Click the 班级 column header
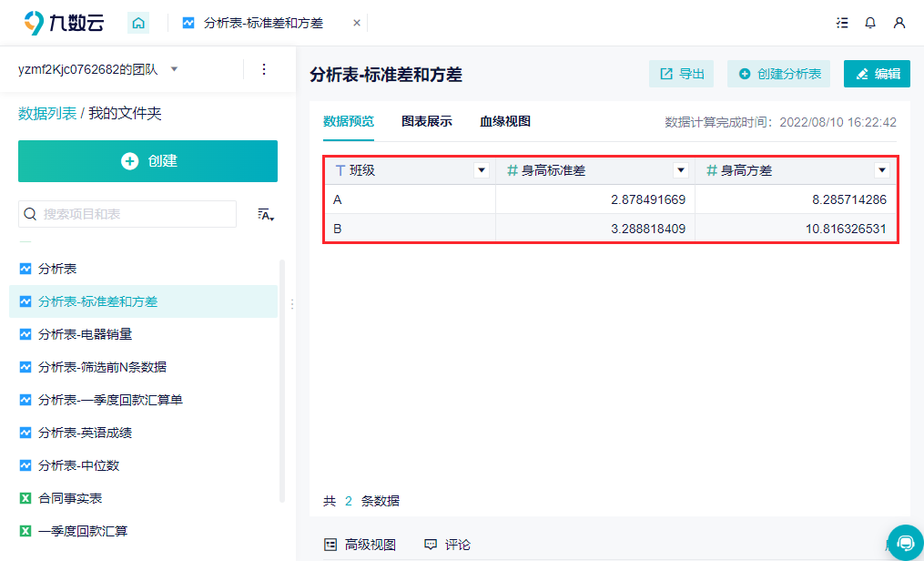Image resolution: width=924 pixels, height=561 pixels. tap(411, 171)
